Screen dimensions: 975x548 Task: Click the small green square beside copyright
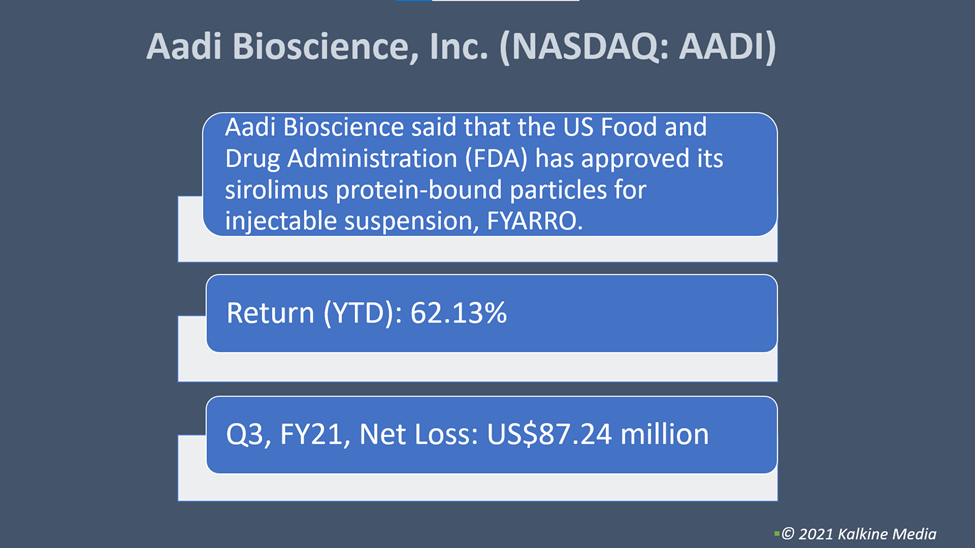777,534
